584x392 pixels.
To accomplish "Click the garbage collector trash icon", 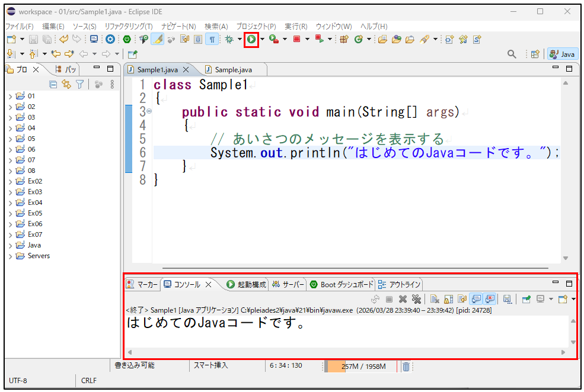I will coord(406,367).
